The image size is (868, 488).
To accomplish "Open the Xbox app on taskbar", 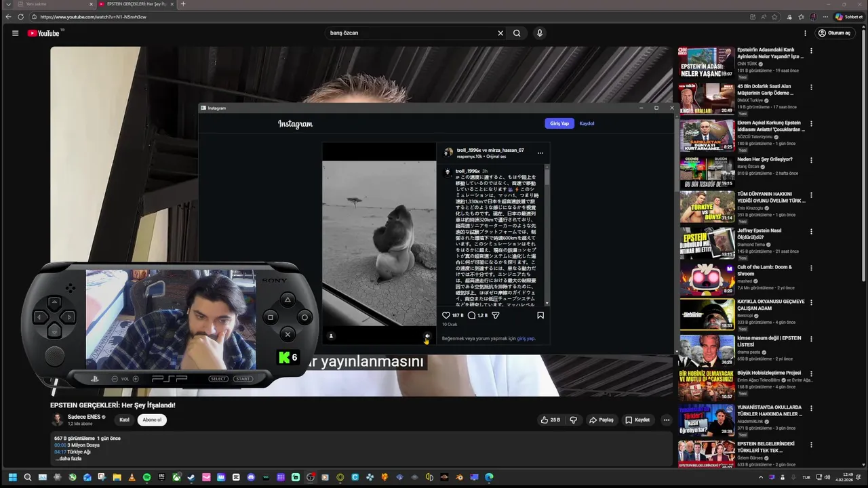I will (176, 477).
